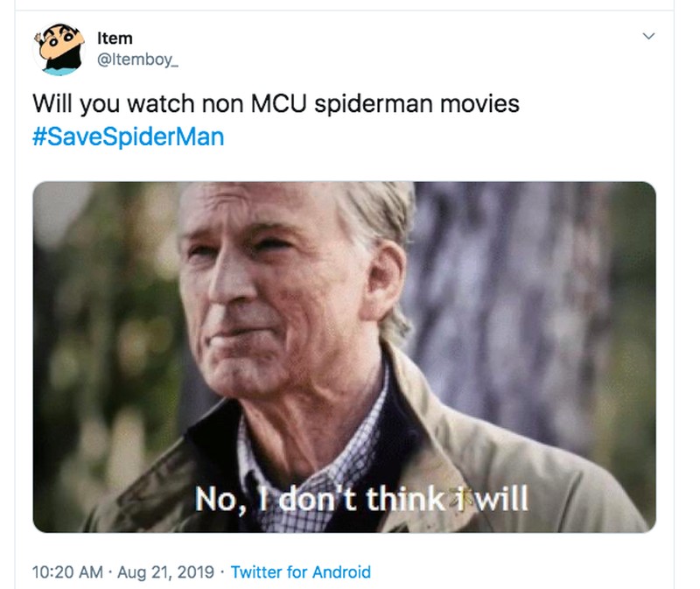This screenshot has height=589, width=700.
Task: Click the word "MCU" in the tweet
Action: tap(279, 104)
